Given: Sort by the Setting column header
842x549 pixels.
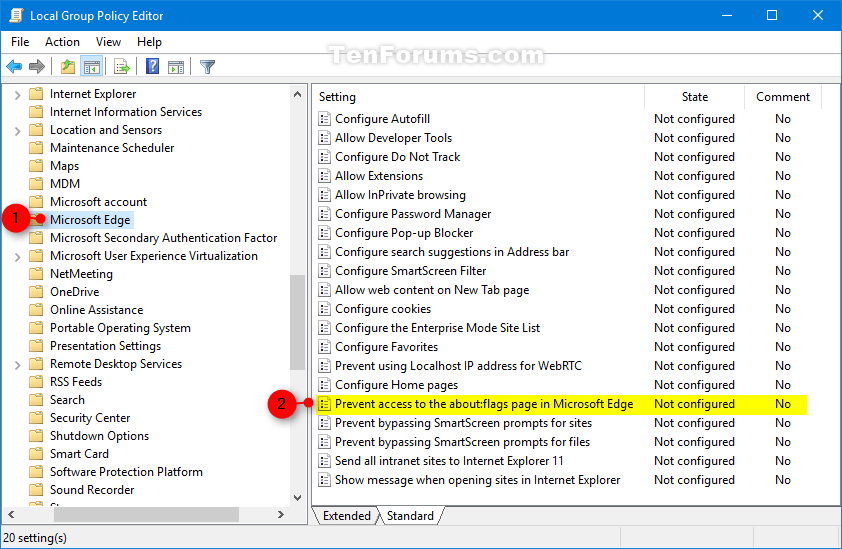Looking at the screenshot, I should pos(479,97).
